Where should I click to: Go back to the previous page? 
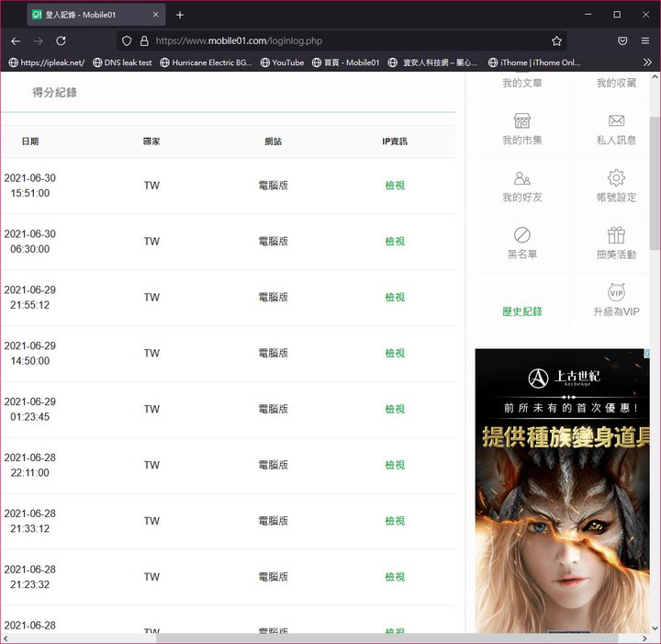(x=16, y=41)
